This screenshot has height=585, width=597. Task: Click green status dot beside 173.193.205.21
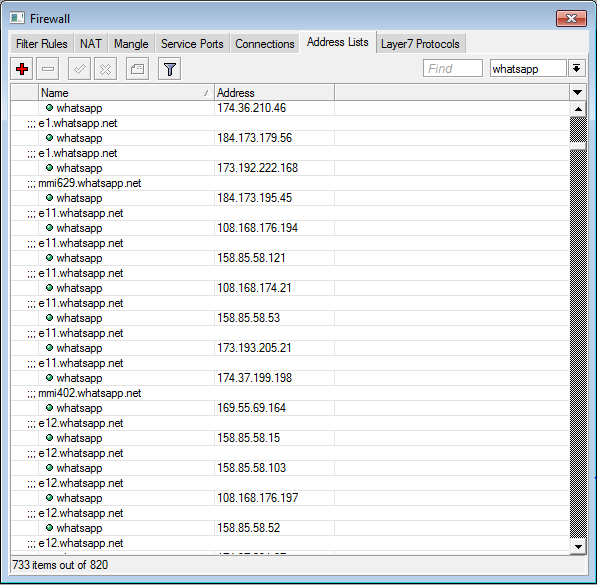click(49, 348)
